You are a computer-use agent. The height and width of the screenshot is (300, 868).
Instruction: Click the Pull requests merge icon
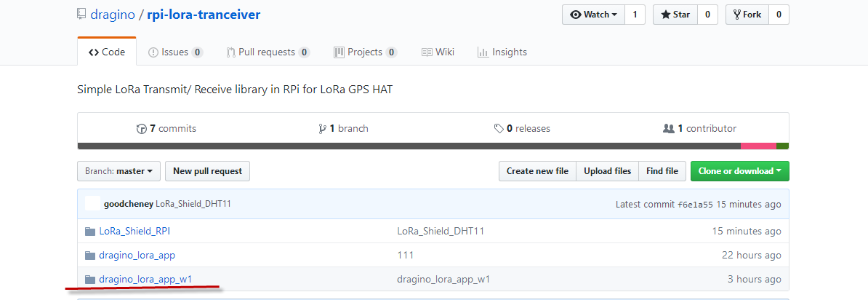coord(231,52)
